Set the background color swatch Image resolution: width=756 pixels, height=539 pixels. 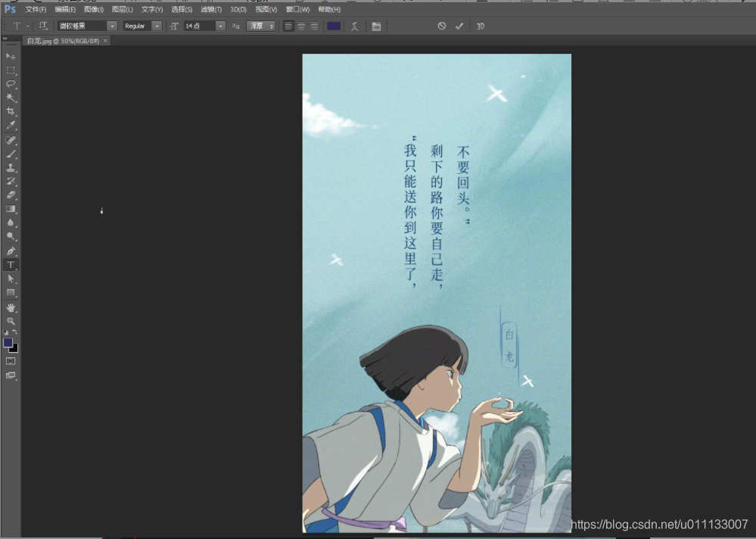click(x=15, y=349)
